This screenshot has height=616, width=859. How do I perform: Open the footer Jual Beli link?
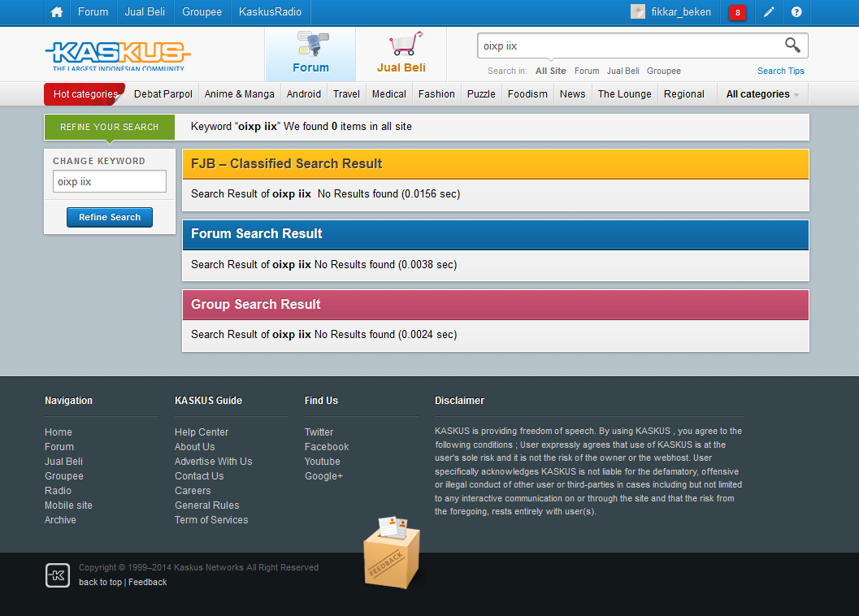[x=63, y=462]
